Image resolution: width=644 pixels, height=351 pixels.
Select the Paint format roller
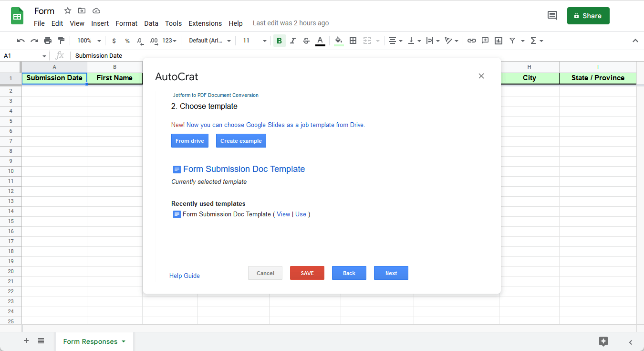click(x=61, y=41)
